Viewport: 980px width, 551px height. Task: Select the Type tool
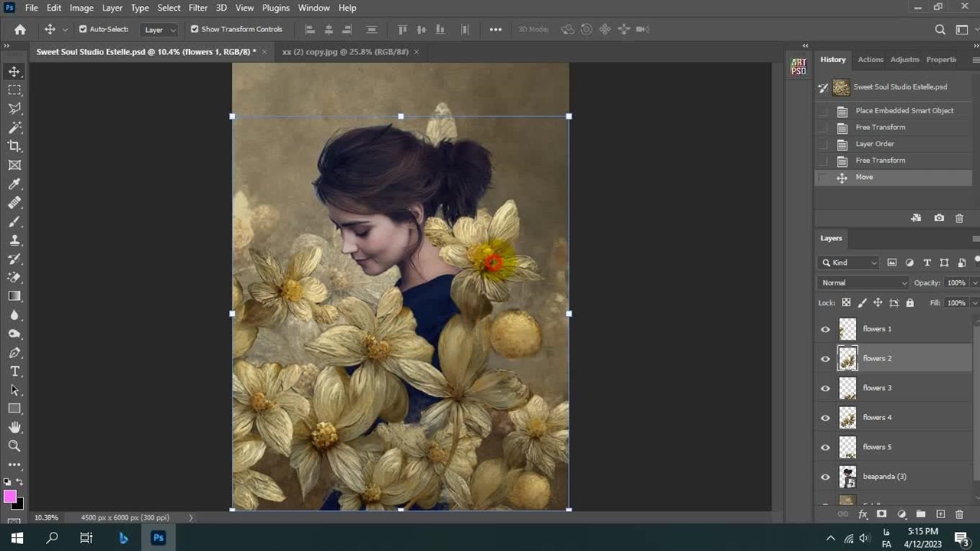coord(15,371)
